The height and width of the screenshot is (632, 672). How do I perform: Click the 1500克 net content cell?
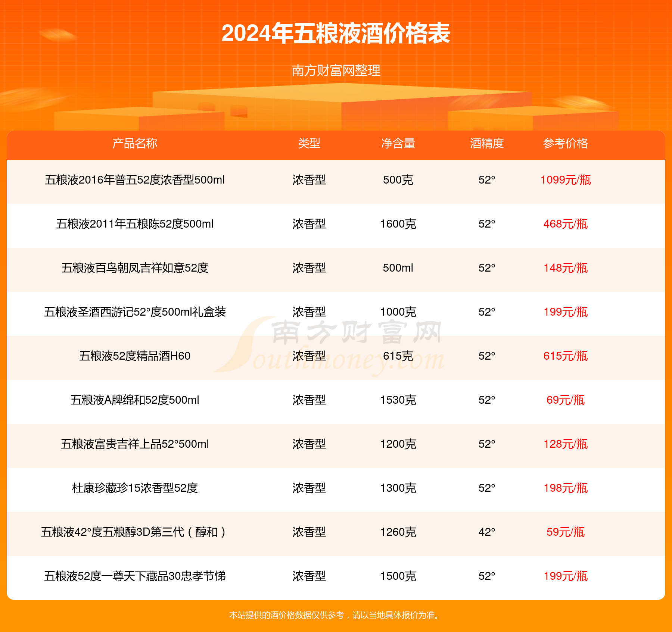point(398,576)
